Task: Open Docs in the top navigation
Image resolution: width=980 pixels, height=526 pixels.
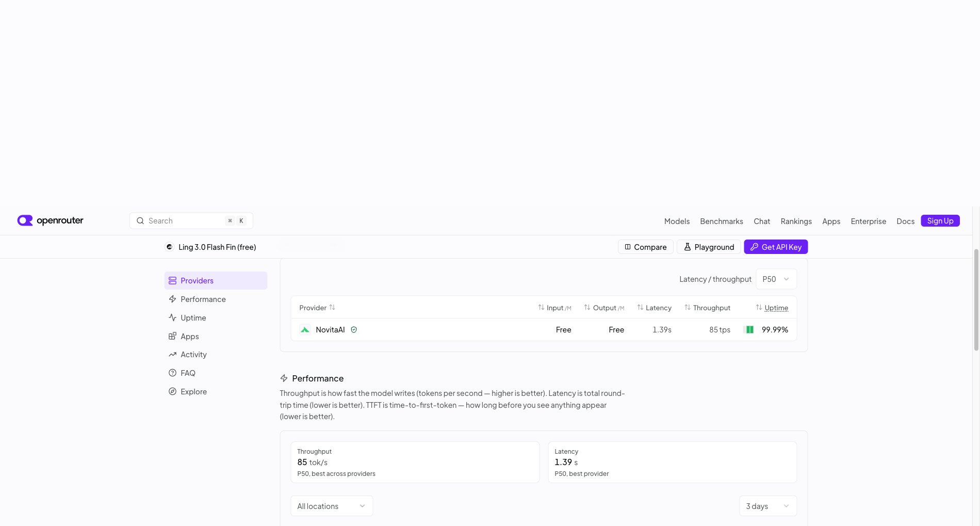Action: (x=905, y=221)
